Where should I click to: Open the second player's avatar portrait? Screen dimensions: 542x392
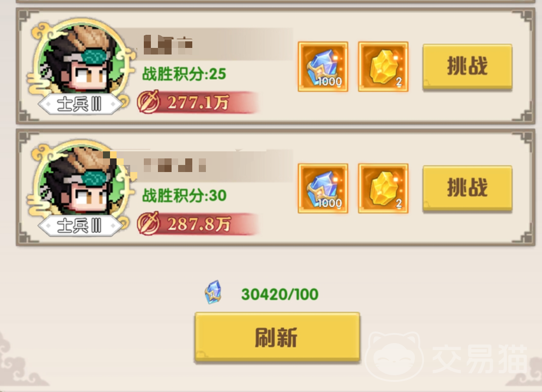pyautogui.click(x=80, y=183)
